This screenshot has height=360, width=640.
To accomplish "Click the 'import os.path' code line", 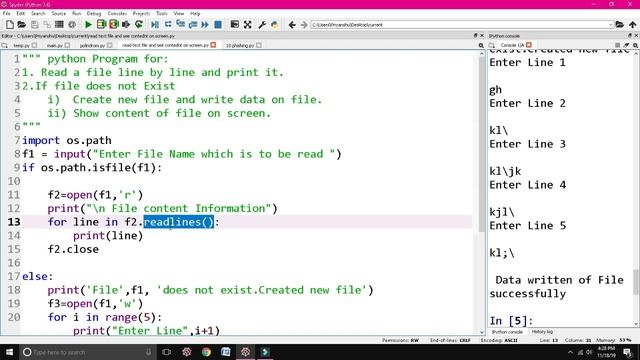I will (x=67, y=140).
